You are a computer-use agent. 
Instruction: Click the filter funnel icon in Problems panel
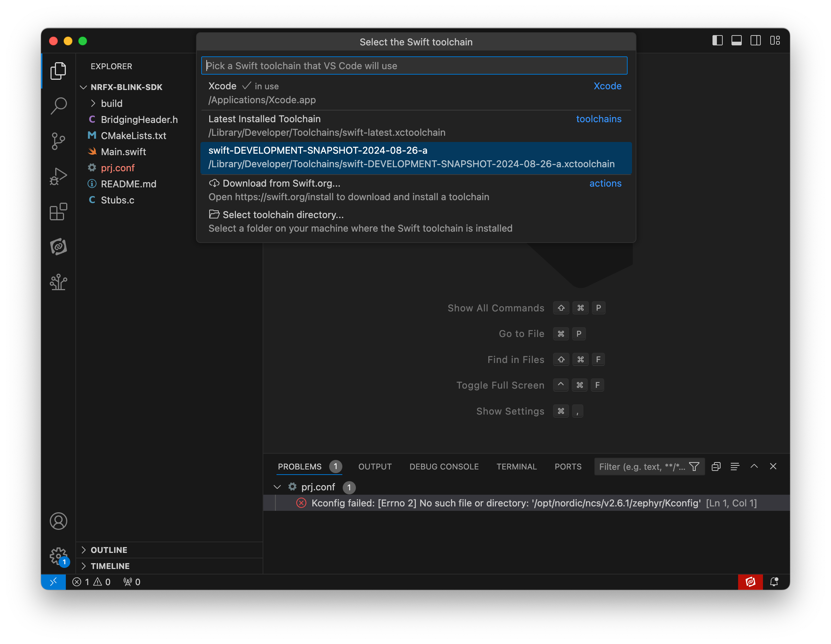[x=694, y=467]
